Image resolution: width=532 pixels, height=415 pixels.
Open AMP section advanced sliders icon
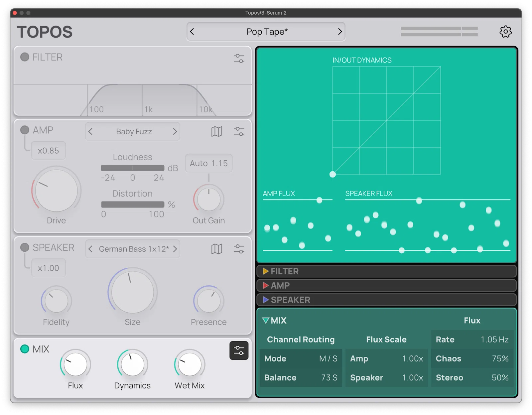[239, 132]
